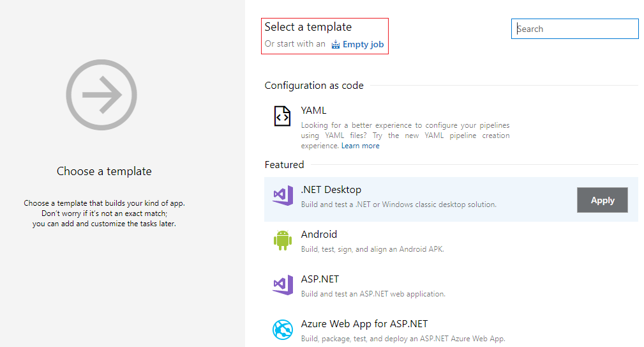Click the .NET Desktop Visual Studio icon
The image size is (644, 347).
pos(283,196)
